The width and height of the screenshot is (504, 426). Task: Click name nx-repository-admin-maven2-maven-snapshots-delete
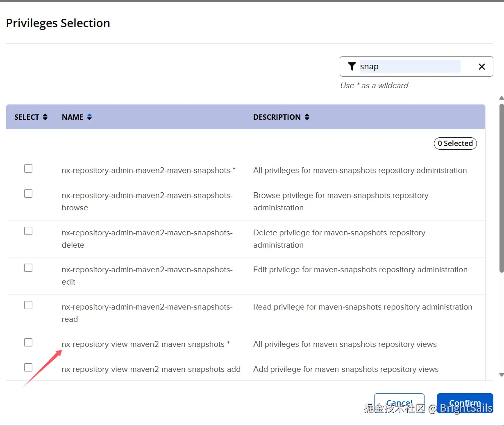pos(147,239)
